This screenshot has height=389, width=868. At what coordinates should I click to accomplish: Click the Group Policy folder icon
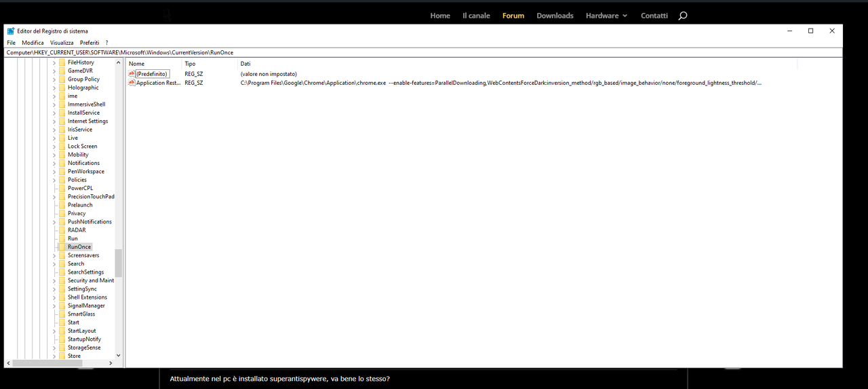coord(62,79)
